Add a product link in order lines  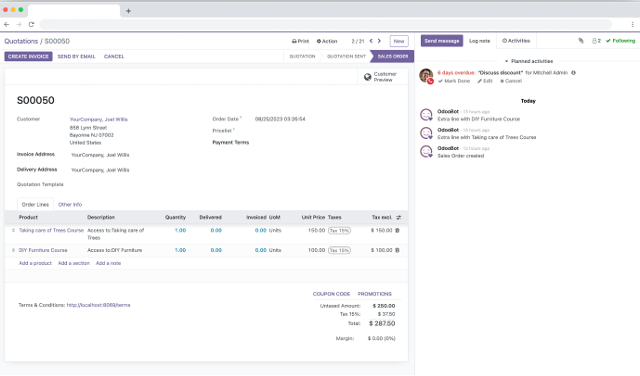point(35,263)
